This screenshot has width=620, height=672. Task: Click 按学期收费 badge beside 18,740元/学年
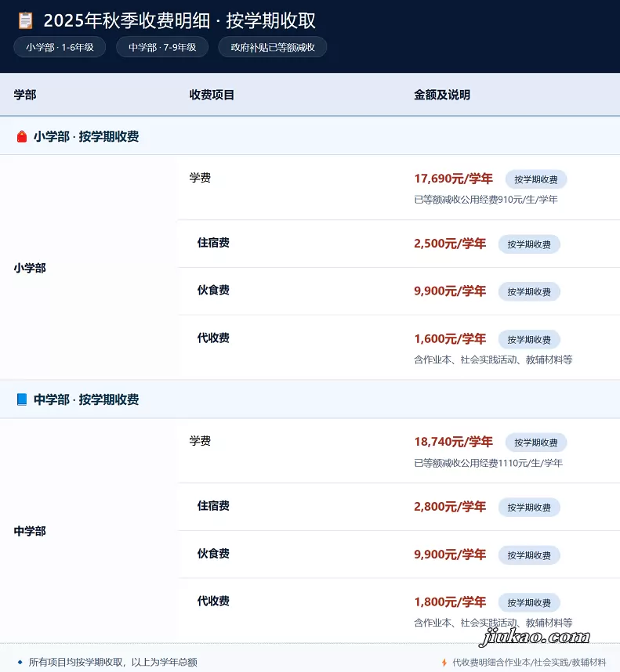536,443
